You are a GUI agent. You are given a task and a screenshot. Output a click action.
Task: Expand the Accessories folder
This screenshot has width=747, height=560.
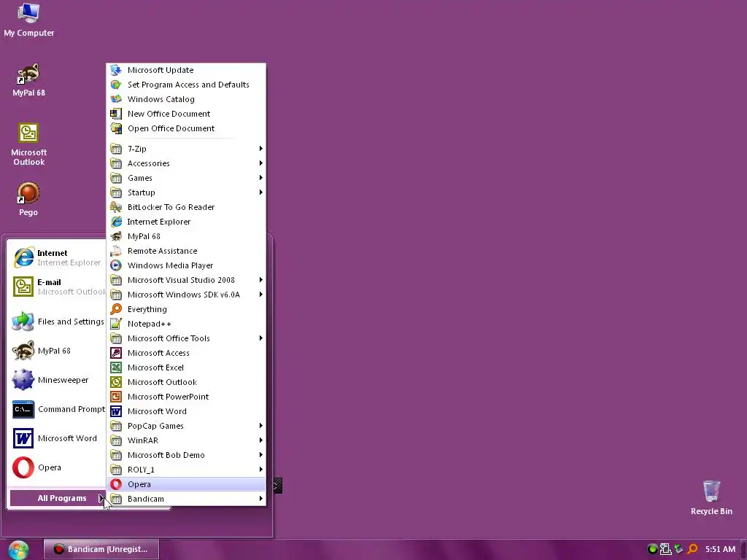(186, 163)
